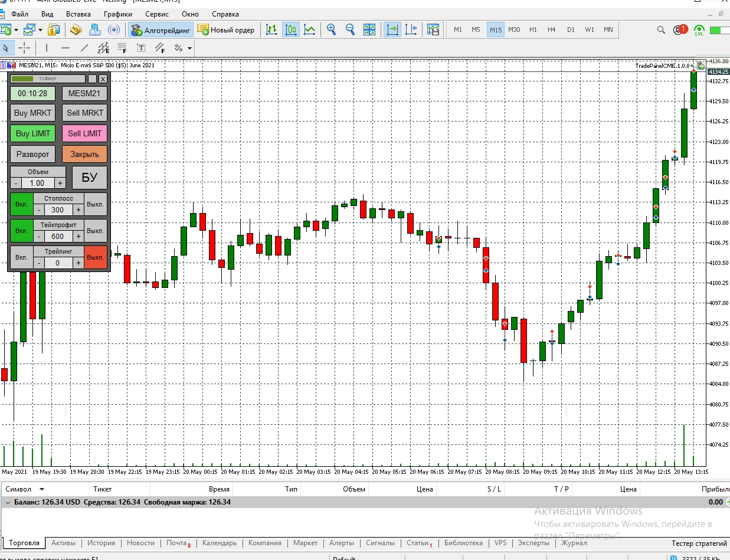This screenshot has width=730, height=560.
Task: Open the Символ column sort arrow
Action: (x=42, y=489)
